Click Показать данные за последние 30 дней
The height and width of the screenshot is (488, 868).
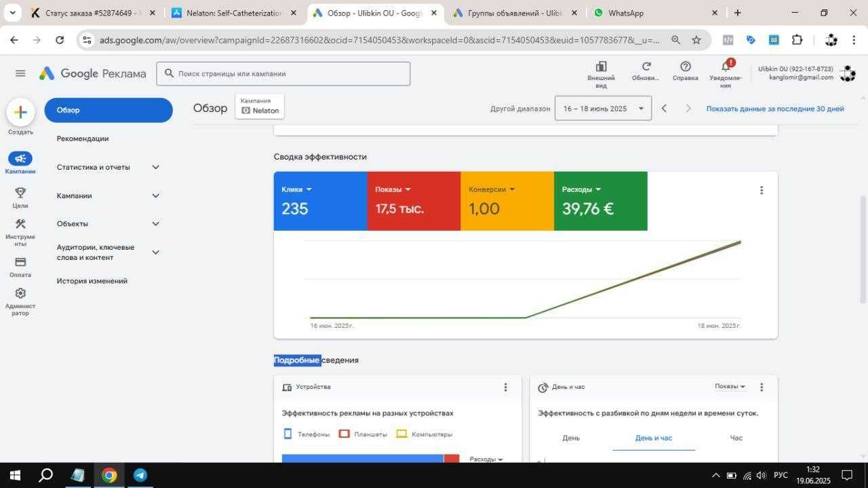(775, 109)
